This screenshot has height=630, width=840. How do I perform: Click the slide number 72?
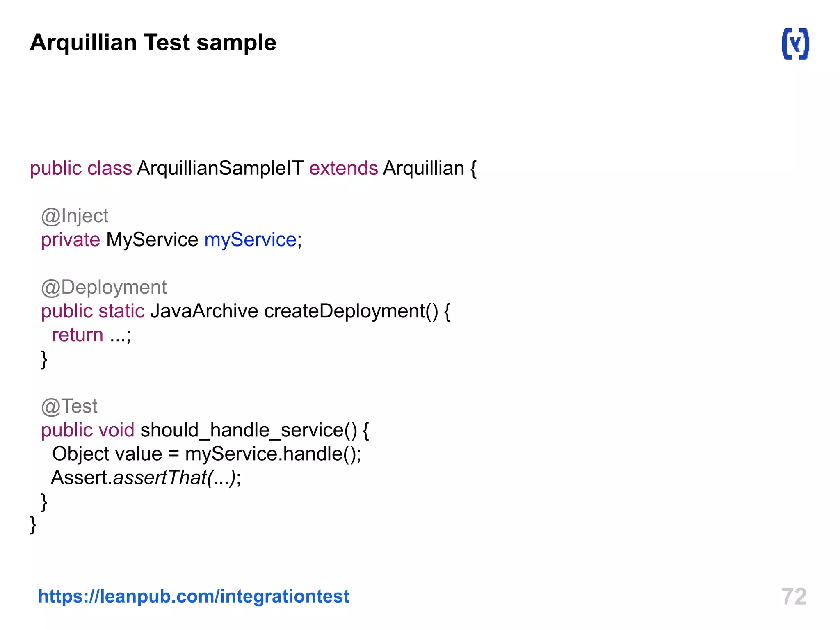794,596
